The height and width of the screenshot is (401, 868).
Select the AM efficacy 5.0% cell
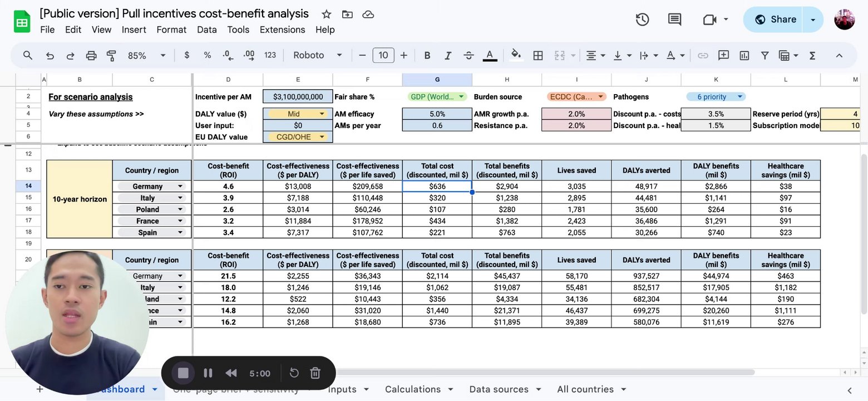coord(437,114)
